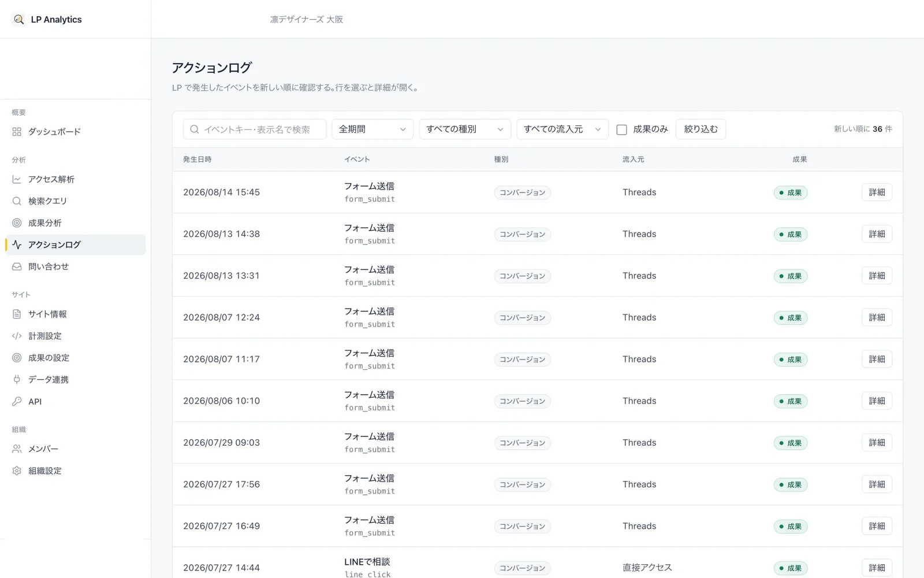
Task: Open 詳細 for 2026/08/13 13:31 row
Action: pyautogui.click(x=877, y=276)
